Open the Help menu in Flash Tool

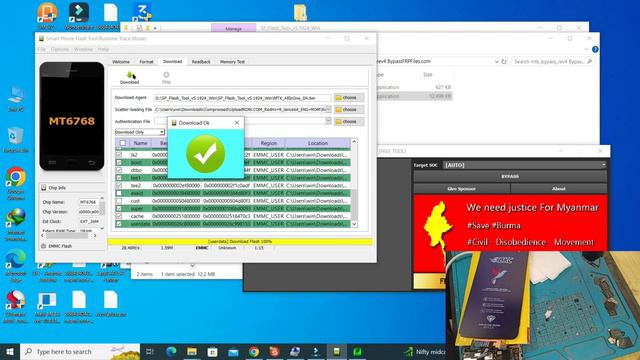[103, 49]
